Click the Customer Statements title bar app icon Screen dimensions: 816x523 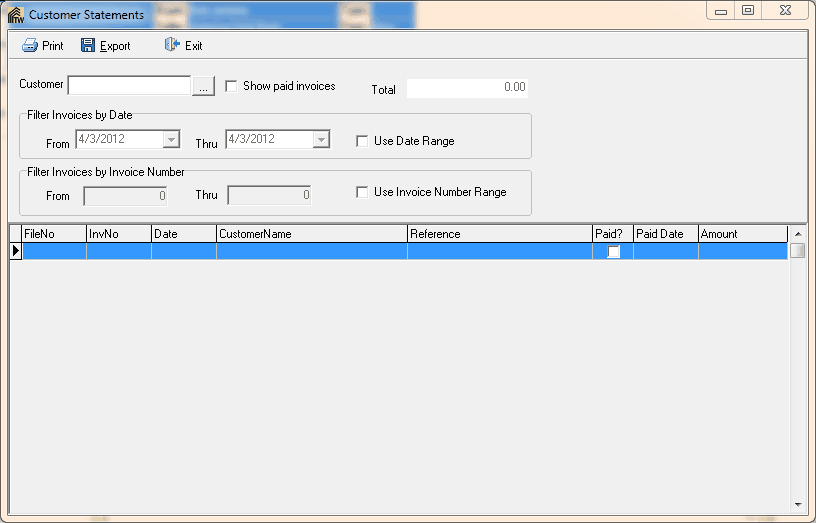point(15,15)
